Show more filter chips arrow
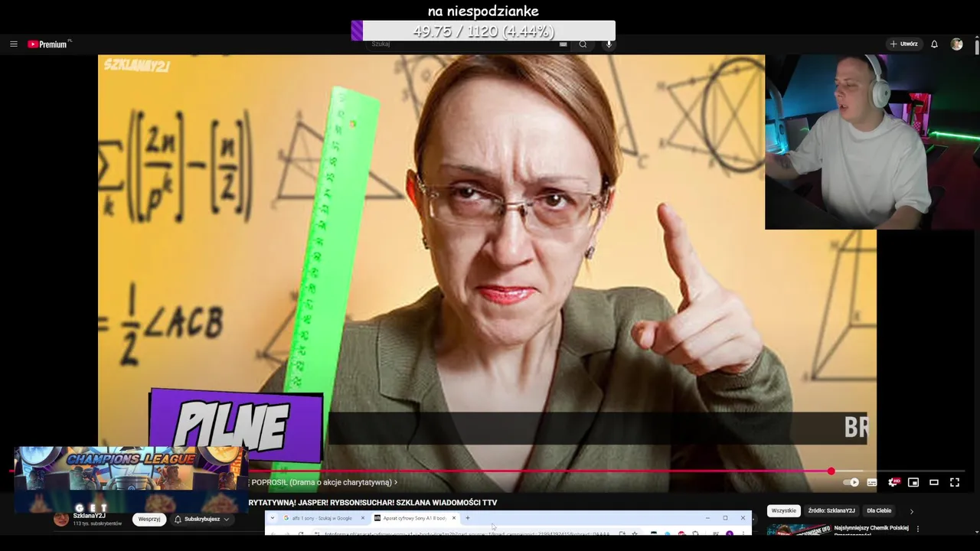Viewport: 980px width, 551px height. coord(911,511)
